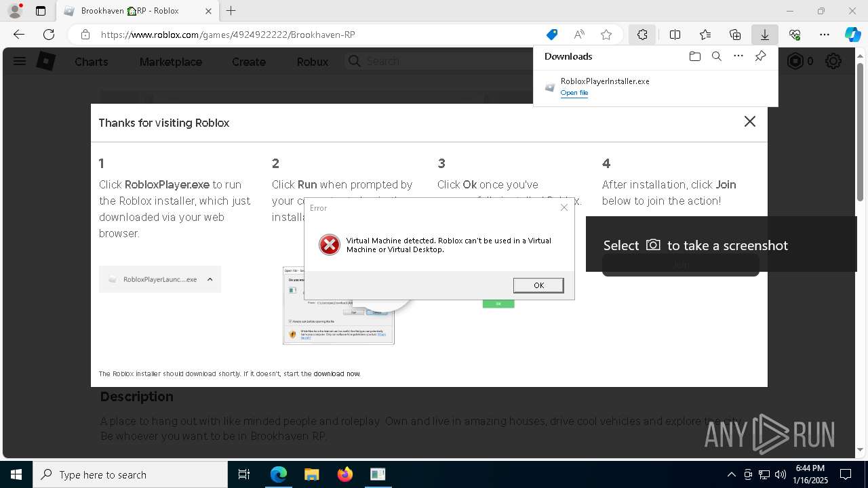Open Split screen icon

click(675, 35)
